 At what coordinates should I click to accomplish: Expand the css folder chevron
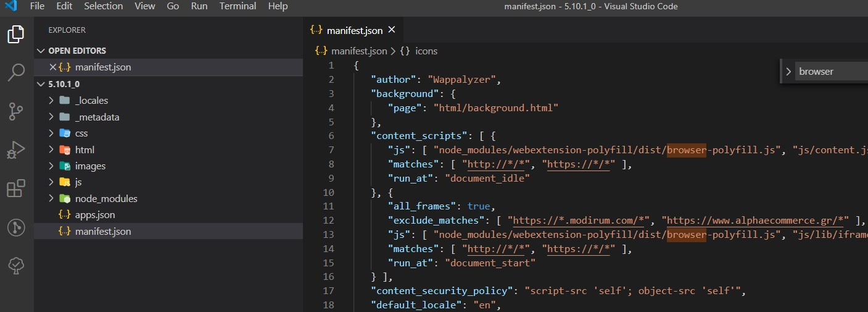pyautogui.click(x=51, y=133)
